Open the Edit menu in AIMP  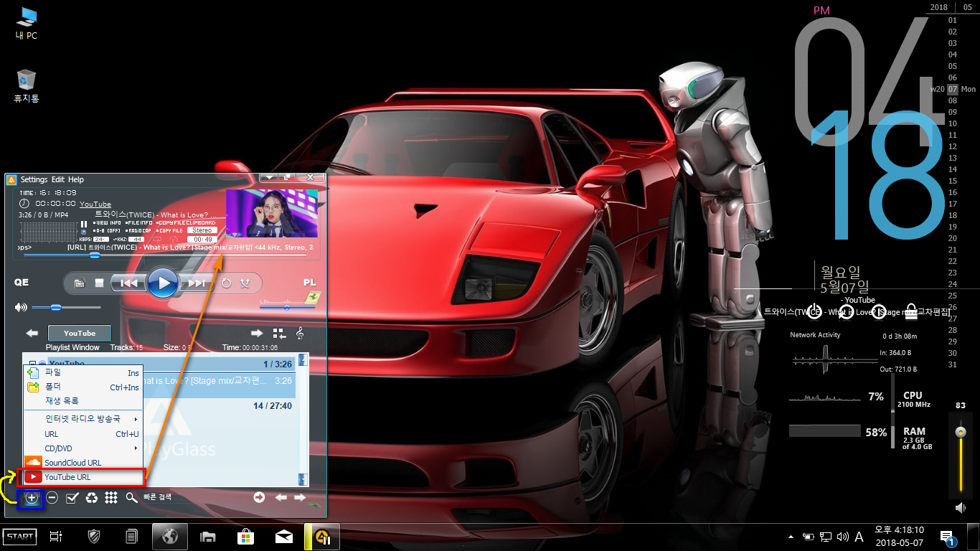click(x=57, y=179)
